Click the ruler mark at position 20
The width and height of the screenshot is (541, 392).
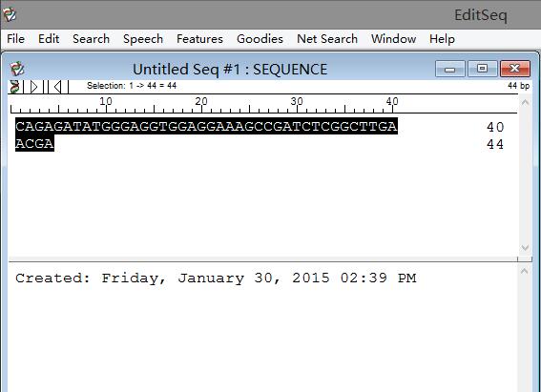coord(201,105)
